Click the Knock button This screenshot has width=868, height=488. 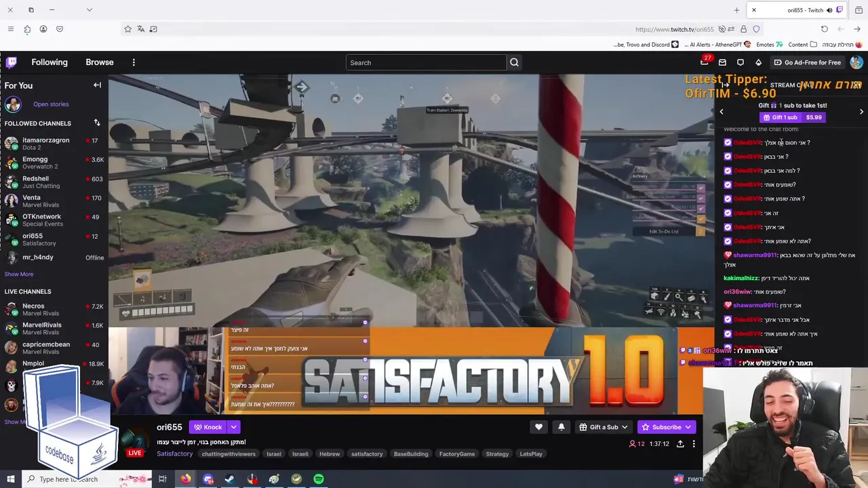pyautogui.click(x=208, y=427)
